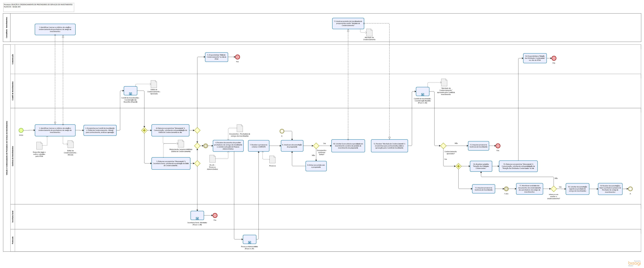This screenshot has width=644, height=268.
Task: Select the Protocolo lane header
Action: [x=13, y=240]
